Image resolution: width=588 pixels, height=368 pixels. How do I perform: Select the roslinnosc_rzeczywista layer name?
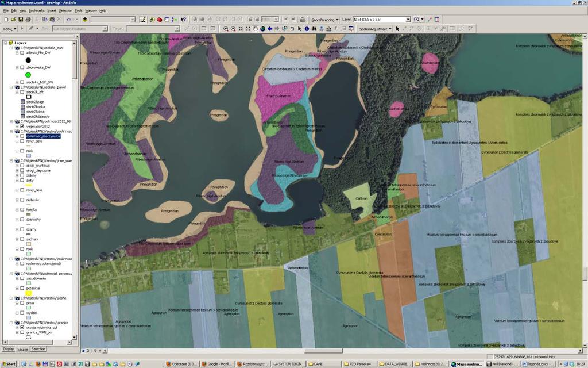coord(43,136)
